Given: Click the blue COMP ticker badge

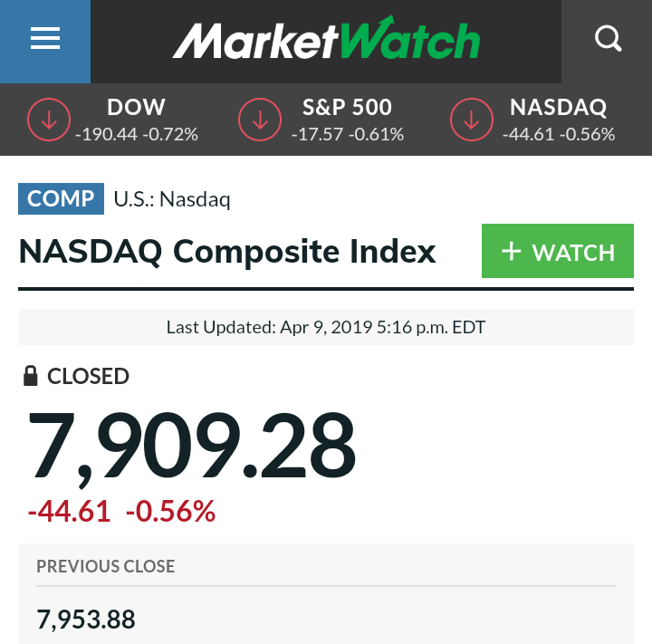Looking at the screenshot, I should pos(61,199).
